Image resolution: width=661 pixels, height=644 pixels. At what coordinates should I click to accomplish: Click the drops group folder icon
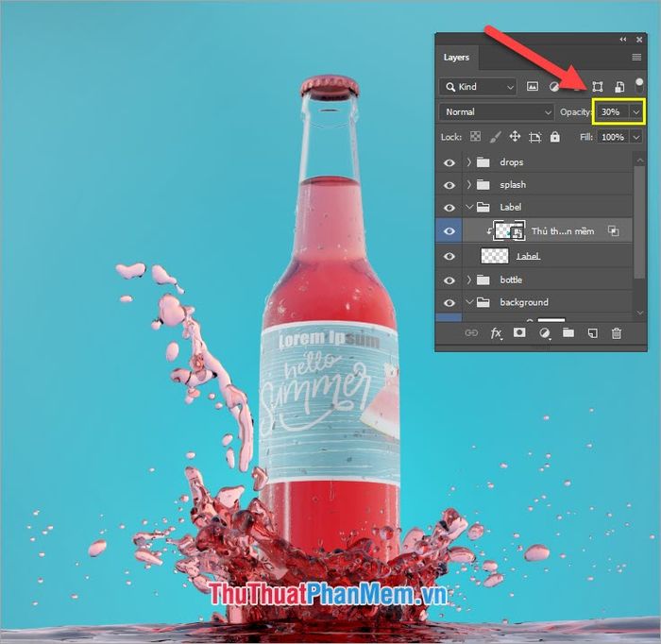point(483,162)
